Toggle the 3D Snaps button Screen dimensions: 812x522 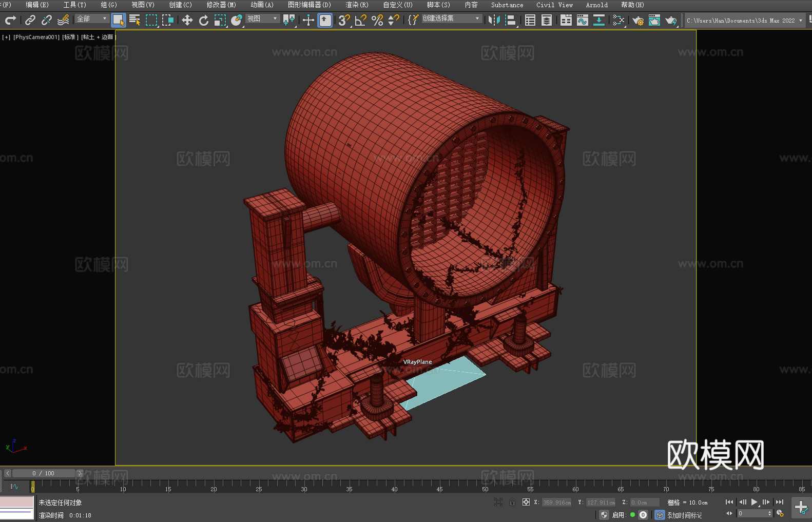coord(344,20)
